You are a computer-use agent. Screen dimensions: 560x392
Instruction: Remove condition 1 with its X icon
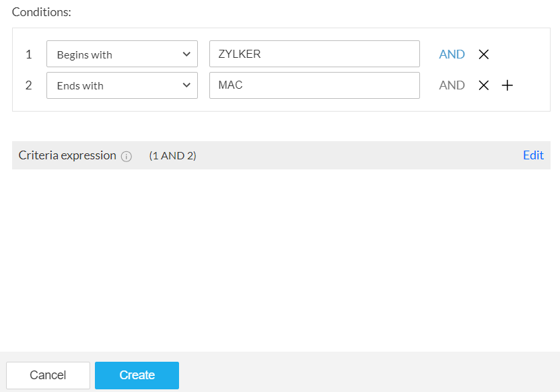click(x=483, y=54)
